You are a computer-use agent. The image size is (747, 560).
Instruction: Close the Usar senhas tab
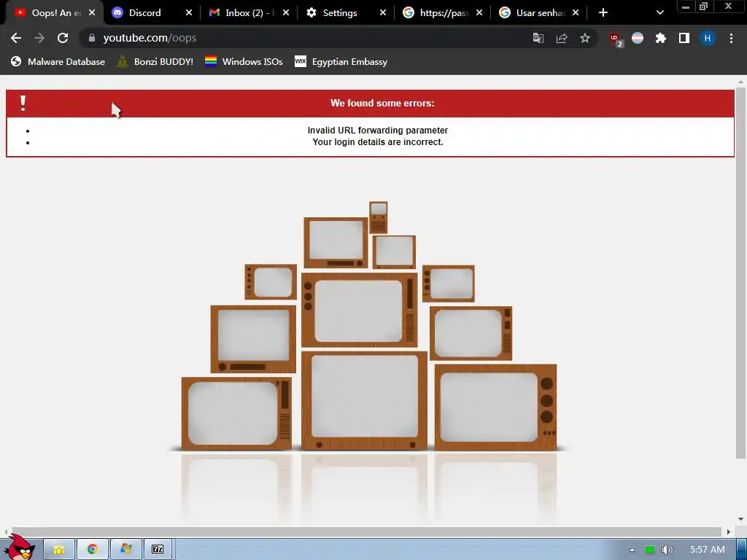tap(576, 13)
